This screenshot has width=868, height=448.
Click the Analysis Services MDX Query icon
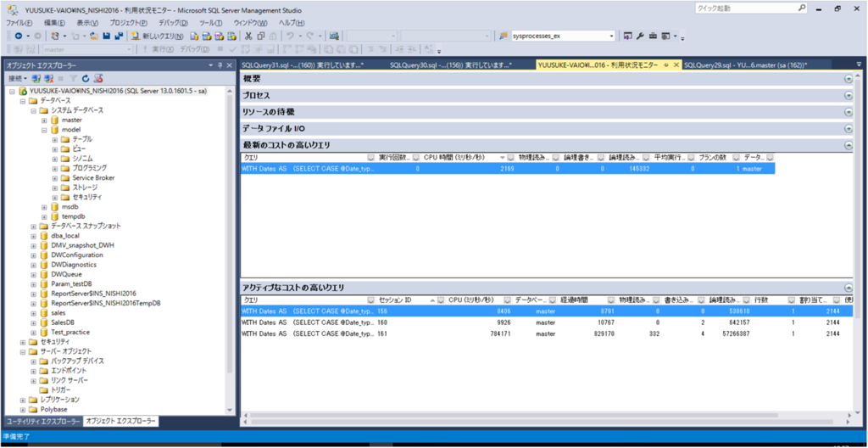(x=207, y=36)
